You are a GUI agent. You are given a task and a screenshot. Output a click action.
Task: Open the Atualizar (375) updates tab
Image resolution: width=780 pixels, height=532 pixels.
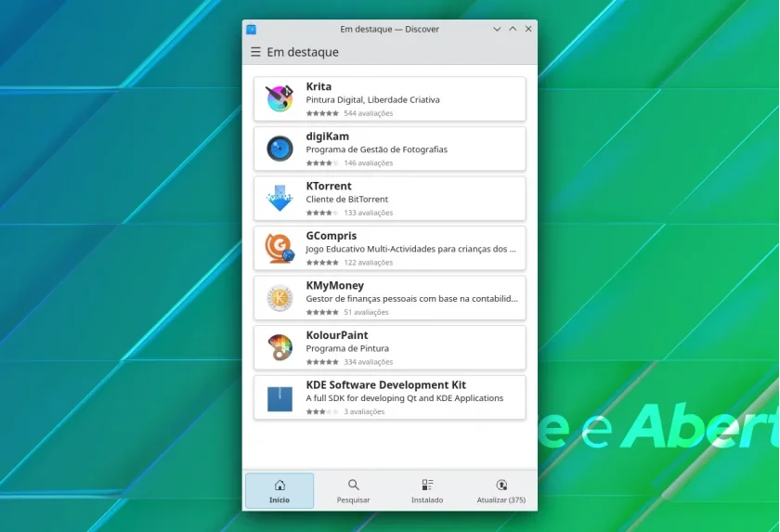pyautogui.click(x=500, y=491)
